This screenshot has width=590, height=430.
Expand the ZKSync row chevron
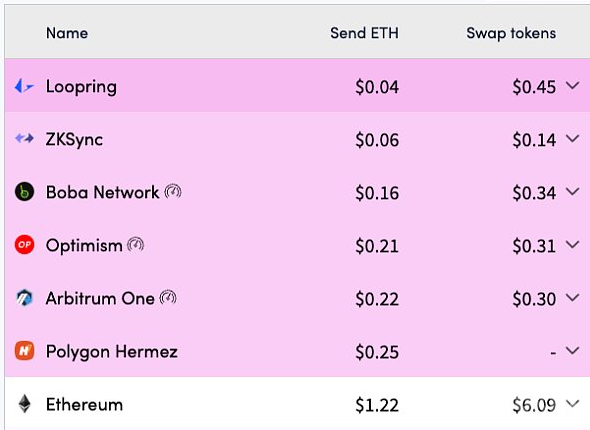pos(573,139)
